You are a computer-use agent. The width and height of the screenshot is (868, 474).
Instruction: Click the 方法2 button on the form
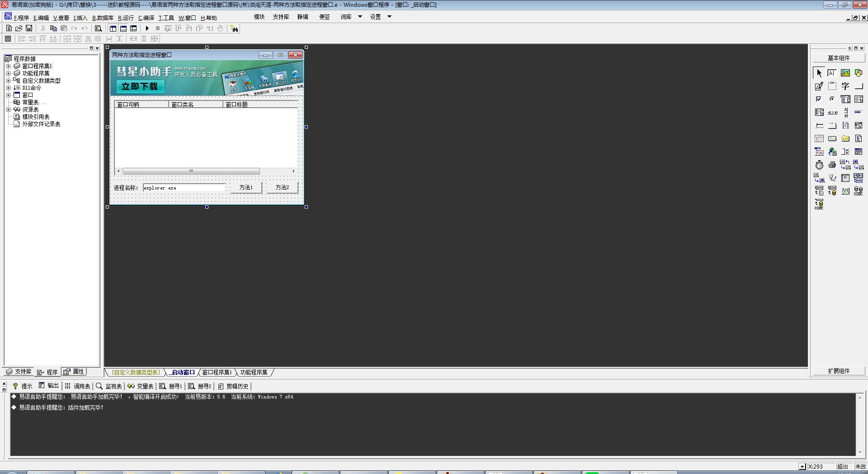pyautogui.click(x=282, y=187)
